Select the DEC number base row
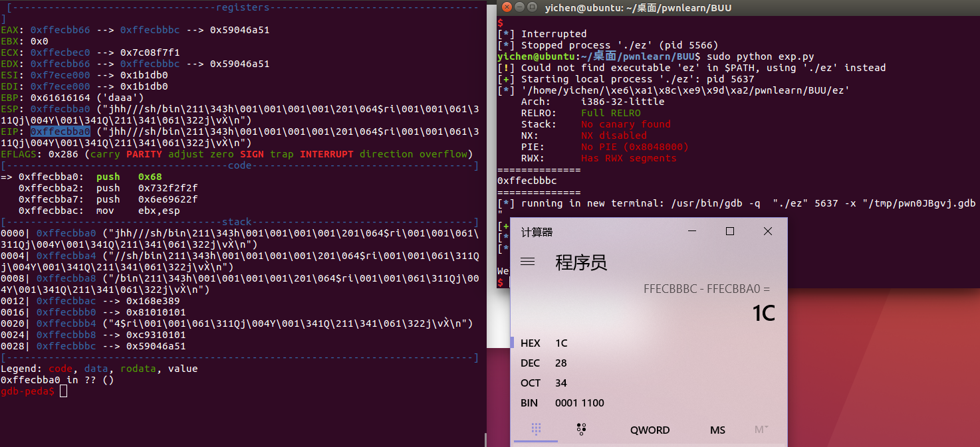 coord(648,363)
